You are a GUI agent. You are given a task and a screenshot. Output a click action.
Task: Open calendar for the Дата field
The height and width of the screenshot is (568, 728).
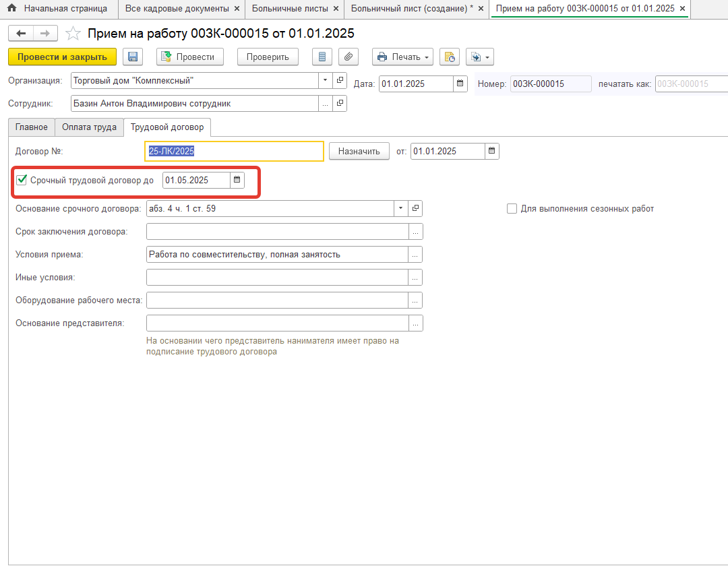point(460,84)
